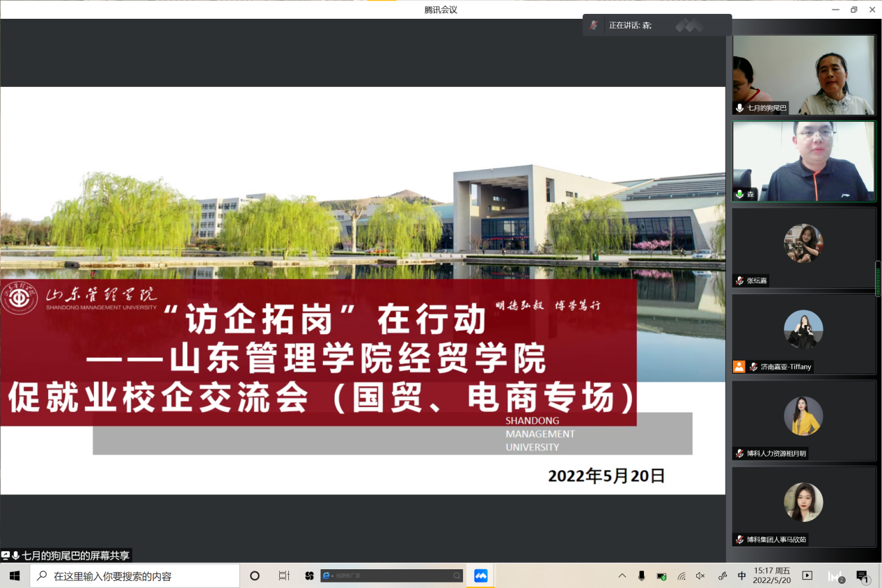Click the shared slide date 2022年5月20日
This screenshot has width=882, height=588.
[x=606, y=476]
